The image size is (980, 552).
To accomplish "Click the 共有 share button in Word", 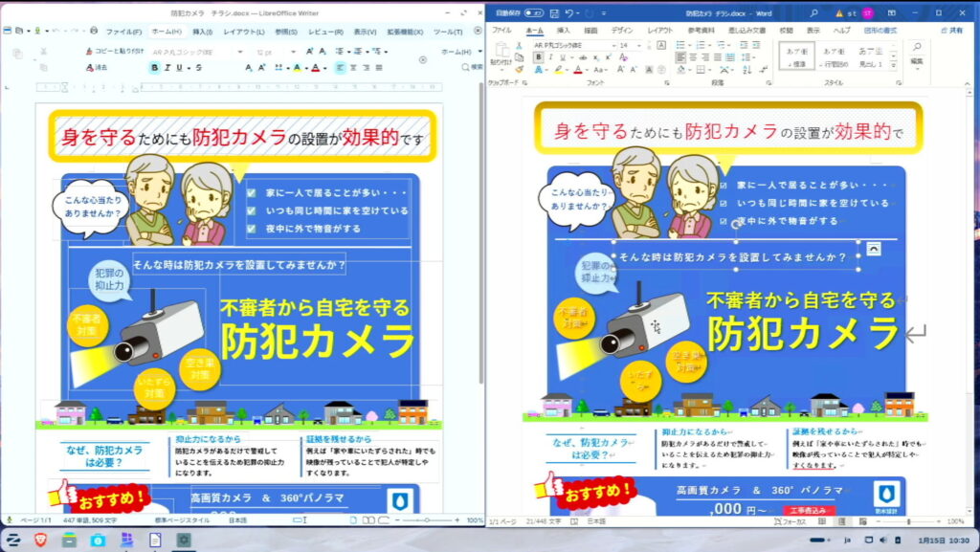I will pos(949,31).
